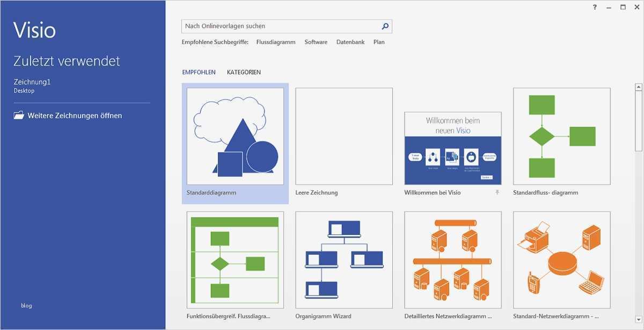Click the search magnifier icon
The width and height of the screenshot is (644, 330).
pyautogui.click(x=385, y=26)
